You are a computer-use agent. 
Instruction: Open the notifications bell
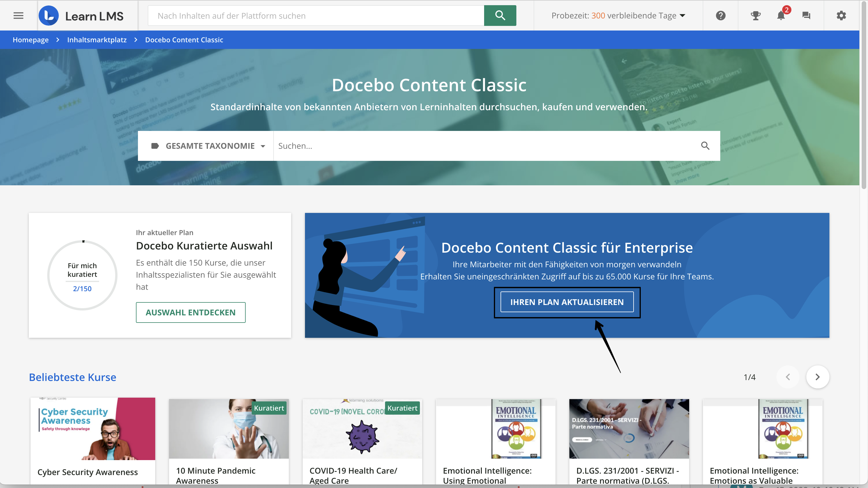(781, 16)
